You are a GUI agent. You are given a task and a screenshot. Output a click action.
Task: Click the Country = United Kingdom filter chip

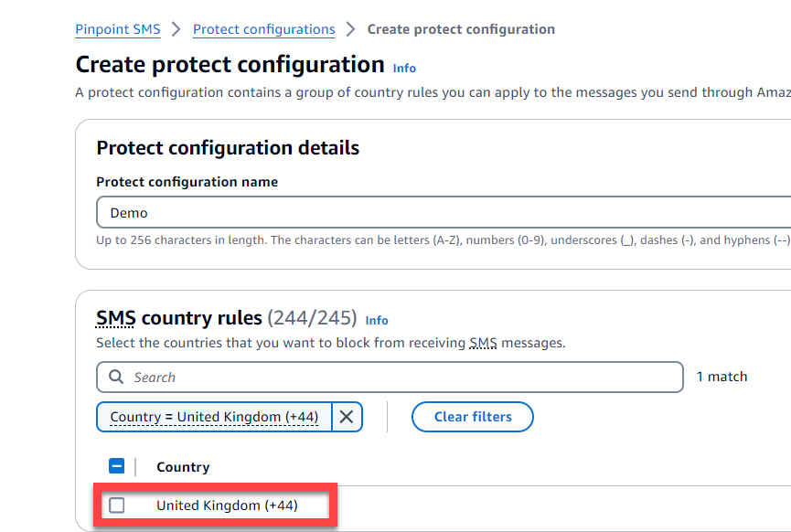(215, 417)
